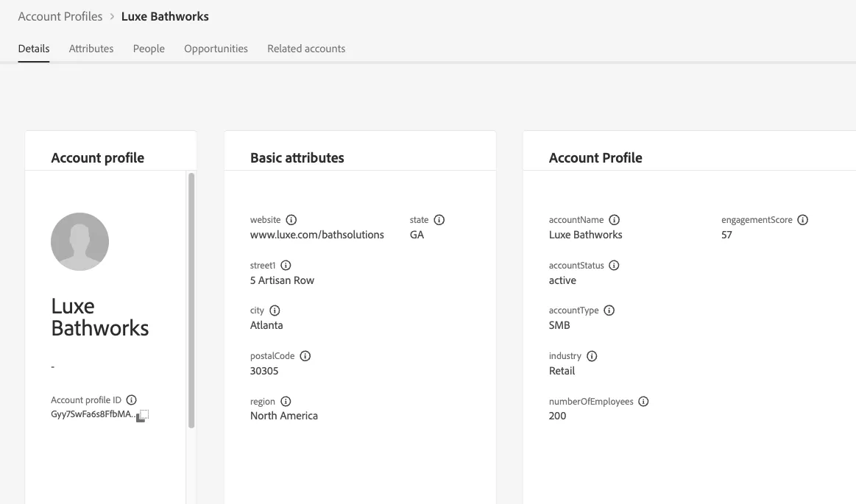The height and width of the screenshot is (504, 856).
Task: Open the Related accounts tab
Action: click(x=306, y=49)
